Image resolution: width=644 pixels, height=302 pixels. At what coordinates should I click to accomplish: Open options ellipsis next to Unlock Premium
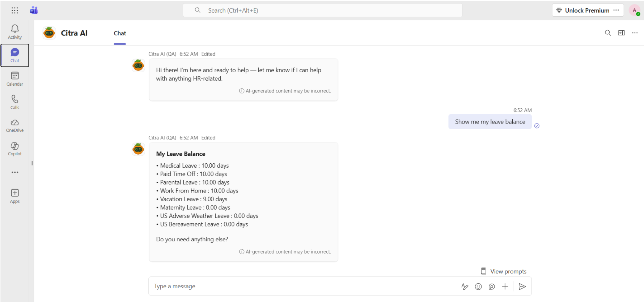point(616,10)
